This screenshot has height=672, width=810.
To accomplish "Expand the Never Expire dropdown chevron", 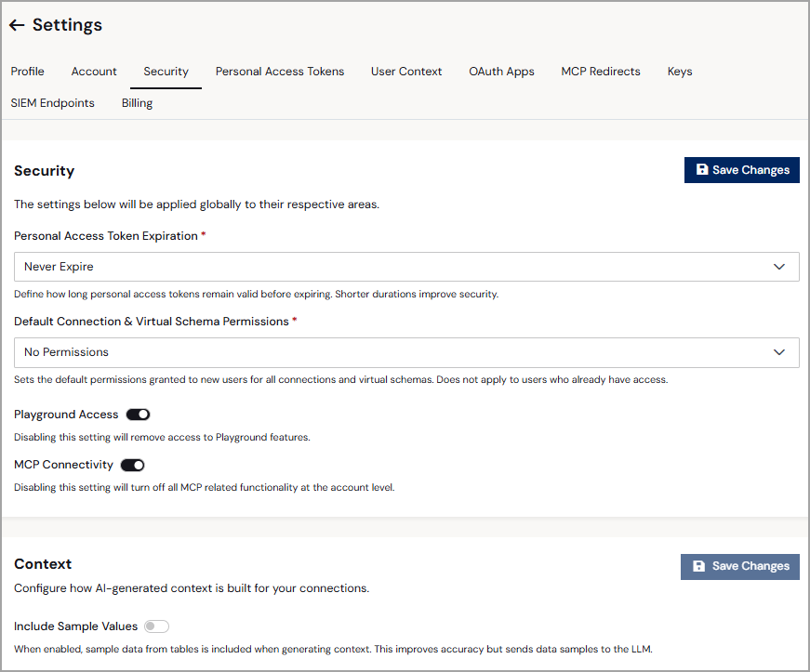I will (x=779, y=267).
